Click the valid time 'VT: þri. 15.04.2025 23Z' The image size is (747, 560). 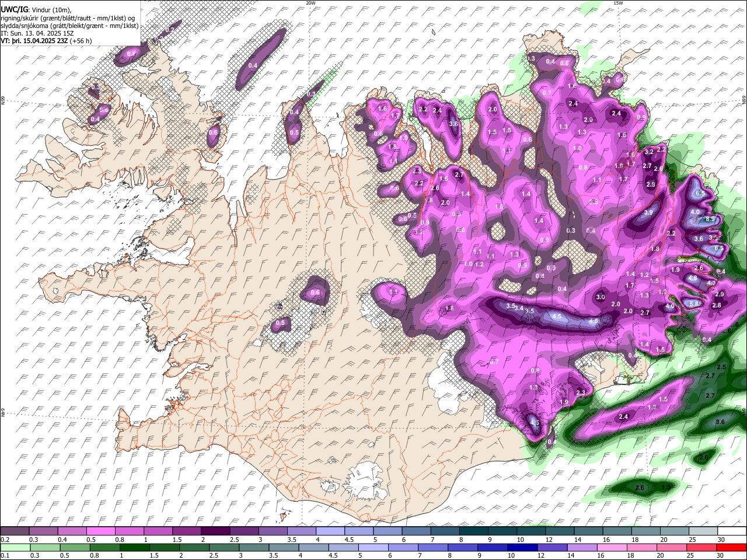[x=34, y=41]
